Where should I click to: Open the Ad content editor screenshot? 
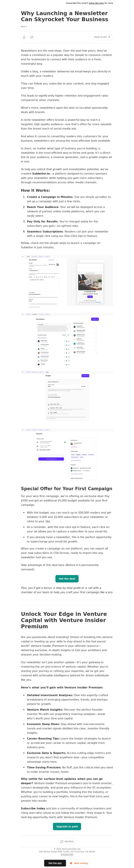coord(67,281)
